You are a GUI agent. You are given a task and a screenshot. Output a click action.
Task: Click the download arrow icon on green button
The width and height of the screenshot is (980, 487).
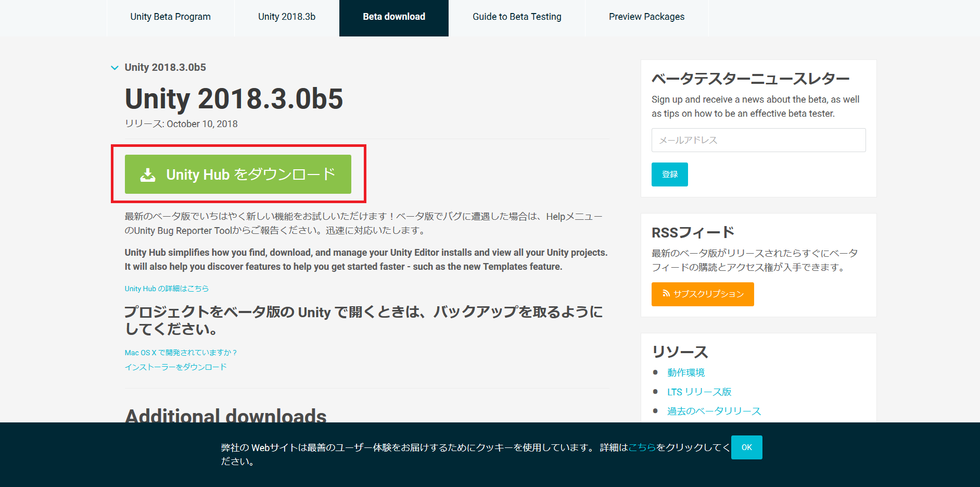148,174
